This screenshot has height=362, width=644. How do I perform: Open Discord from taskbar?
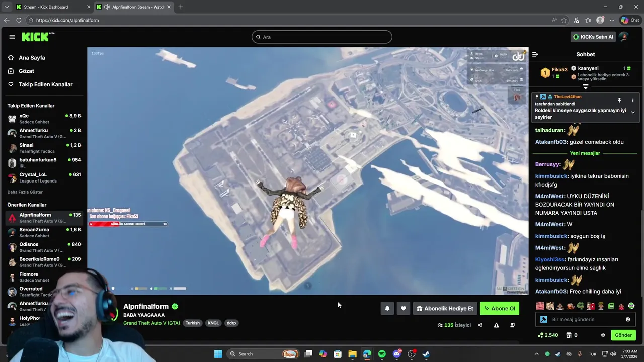tap(397, 354)
